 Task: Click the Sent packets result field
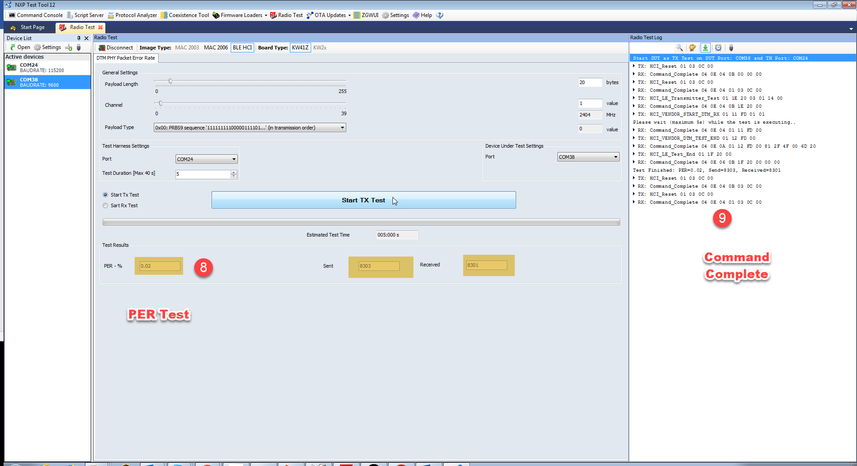[379, 266]
